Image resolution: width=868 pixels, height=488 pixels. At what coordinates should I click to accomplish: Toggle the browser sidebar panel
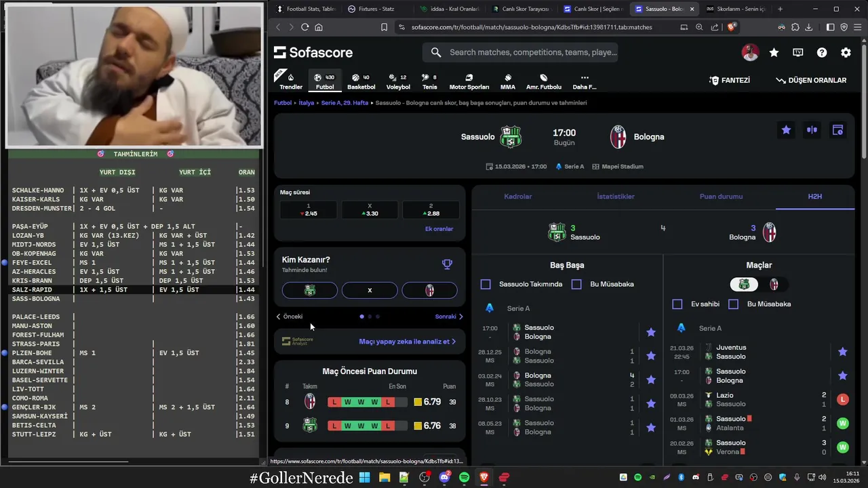[831, 27]
